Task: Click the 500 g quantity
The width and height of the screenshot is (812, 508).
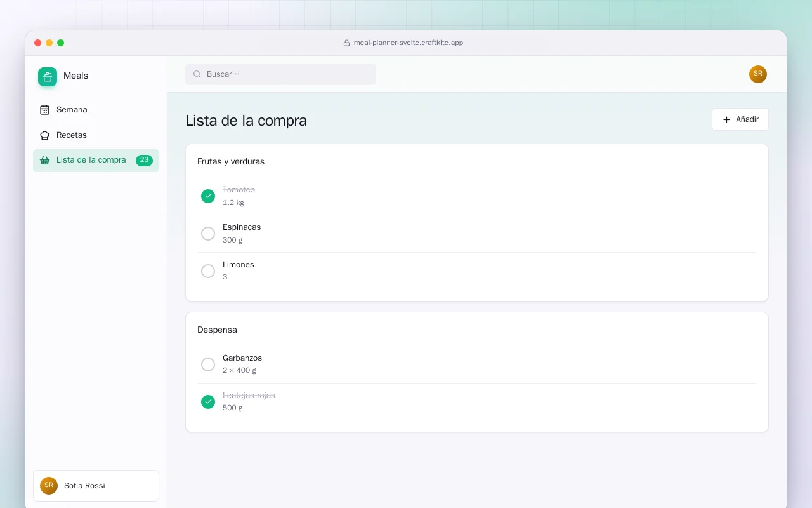Action: (x=233, y=408)
